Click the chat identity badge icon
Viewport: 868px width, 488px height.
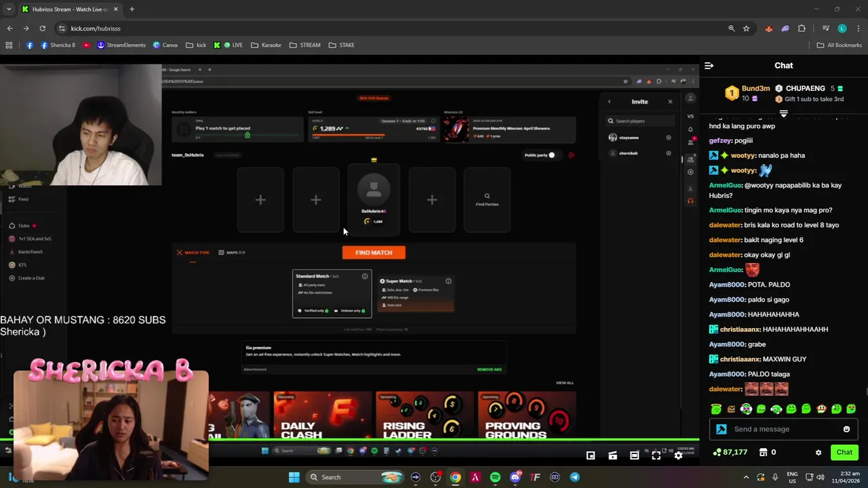point(722,429)
